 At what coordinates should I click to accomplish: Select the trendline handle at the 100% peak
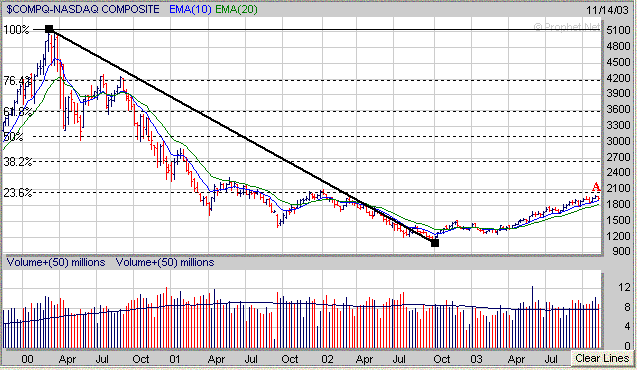pyautogui.click(x=49, y=29)
